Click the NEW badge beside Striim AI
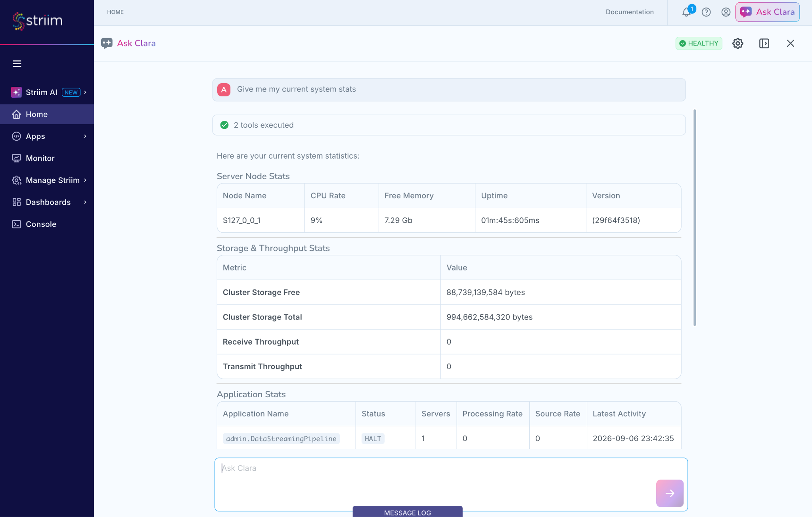The width and height of the screenshot is (812, 517). click(71, 92)
